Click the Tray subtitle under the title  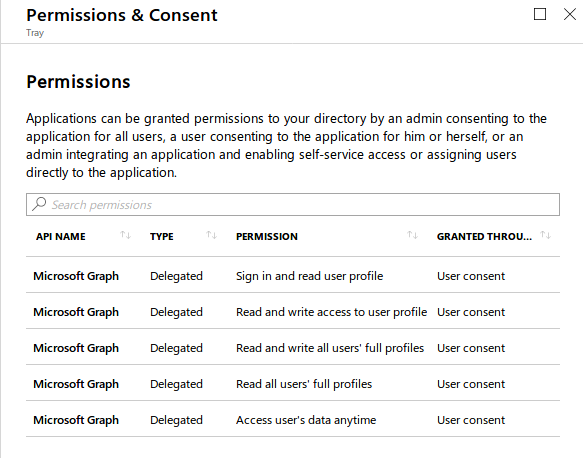point(35,33)
